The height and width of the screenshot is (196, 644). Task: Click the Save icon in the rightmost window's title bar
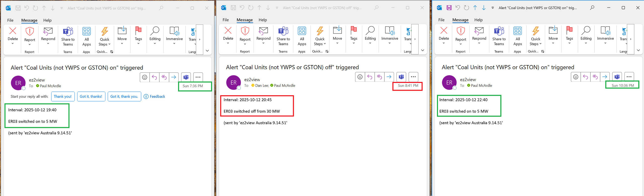[x=449, y=8]
